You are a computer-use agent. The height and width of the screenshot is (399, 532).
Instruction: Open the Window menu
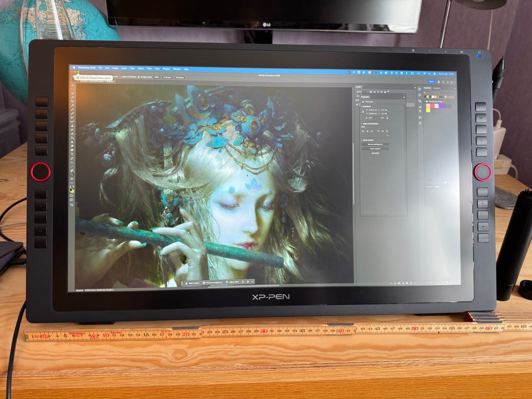(x=177, y=69)
